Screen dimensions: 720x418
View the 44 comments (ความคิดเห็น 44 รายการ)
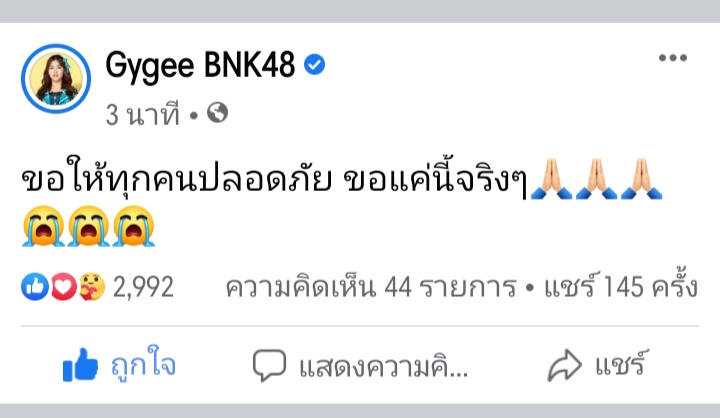[371, 288]
